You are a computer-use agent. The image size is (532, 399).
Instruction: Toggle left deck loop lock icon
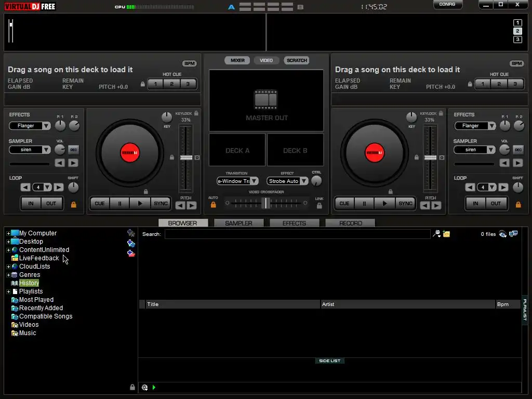click(74, 205)
